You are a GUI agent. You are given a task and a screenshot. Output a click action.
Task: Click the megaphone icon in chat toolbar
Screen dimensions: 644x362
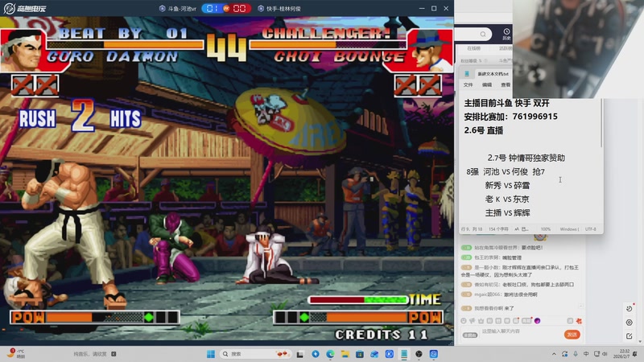click(473, 320)
